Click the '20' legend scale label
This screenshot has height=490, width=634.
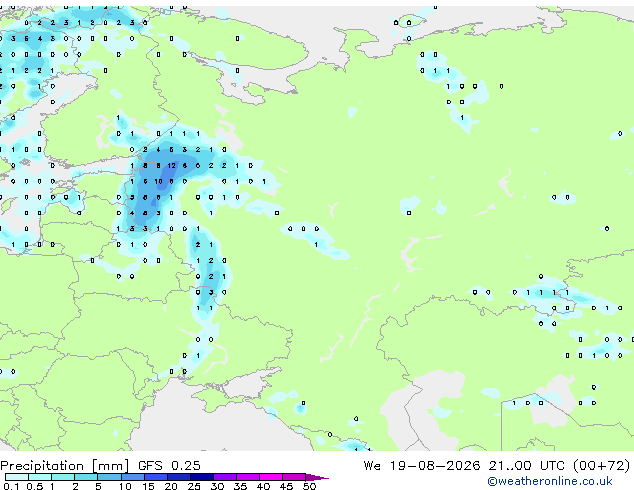click(171, 486)
